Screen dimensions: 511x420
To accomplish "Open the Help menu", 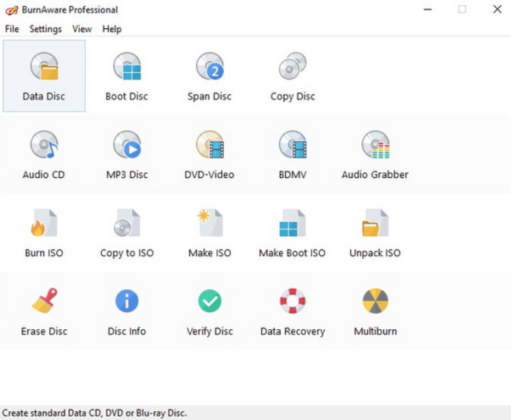I will tap(112, 29).
